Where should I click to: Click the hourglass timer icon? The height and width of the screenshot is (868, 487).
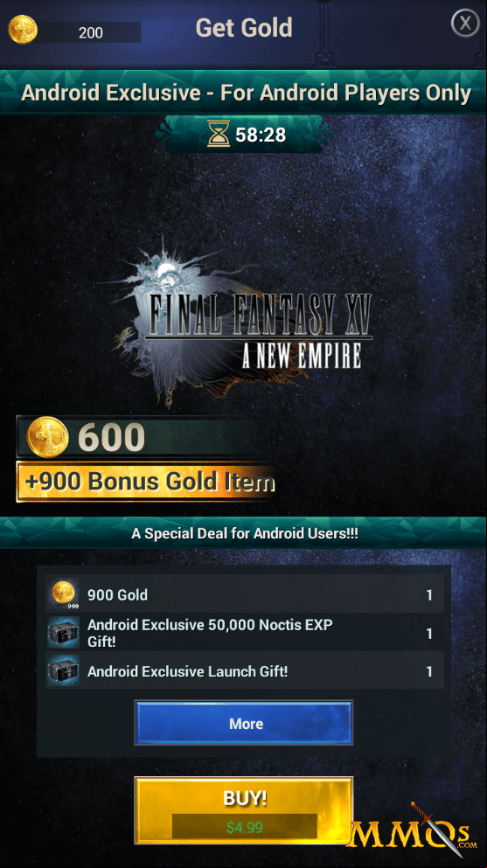[219, 134]
